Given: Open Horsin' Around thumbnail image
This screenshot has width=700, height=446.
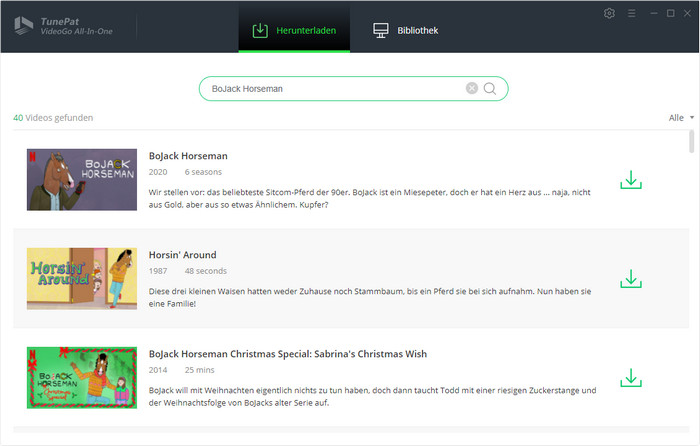Looking at the screenshot, I should [x=82, y=278].
